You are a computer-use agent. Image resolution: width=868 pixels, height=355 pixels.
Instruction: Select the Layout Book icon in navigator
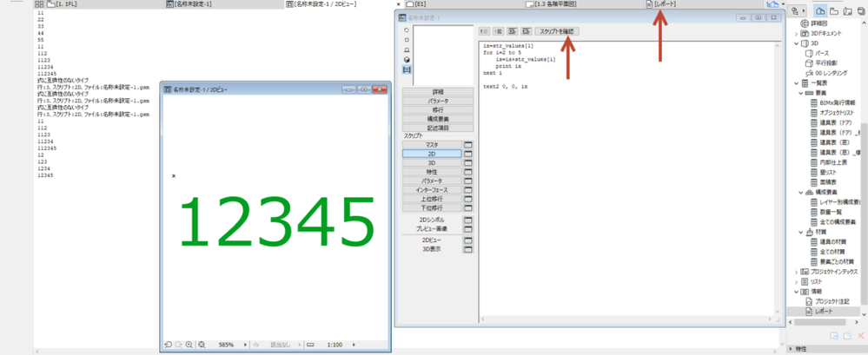click(847, 11)
